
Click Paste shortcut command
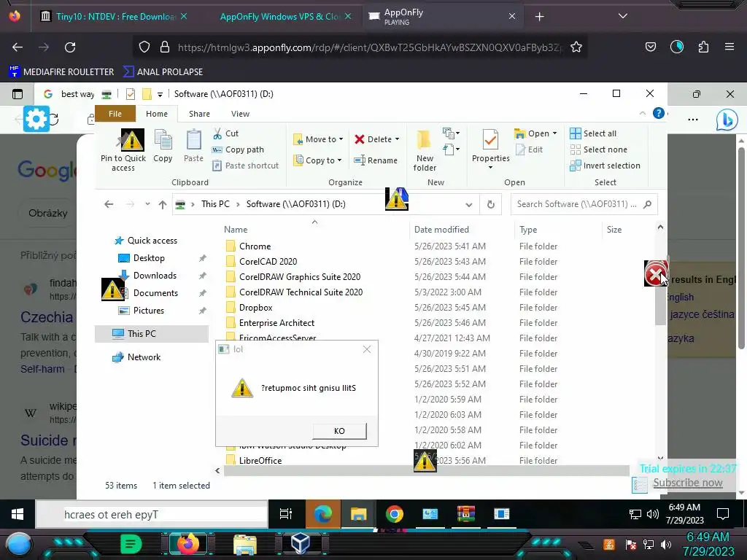tap(245, 166)
